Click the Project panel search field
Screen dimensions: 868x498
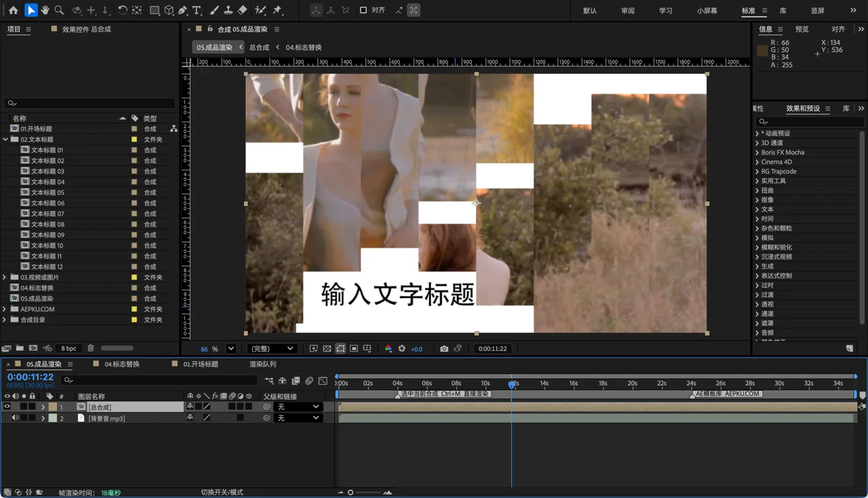coord(90,103)
